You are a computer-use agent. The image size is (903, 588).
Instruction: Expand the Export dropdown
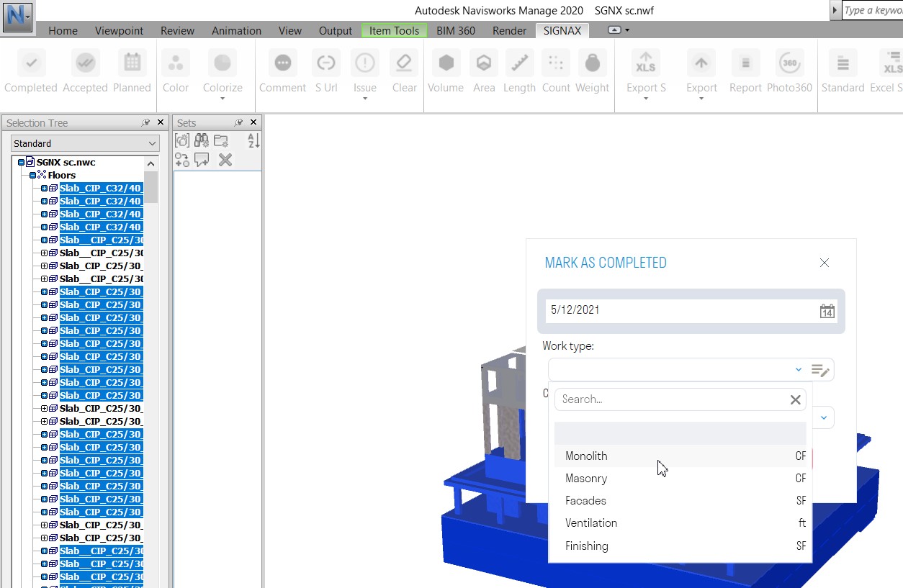pos(701,99)
